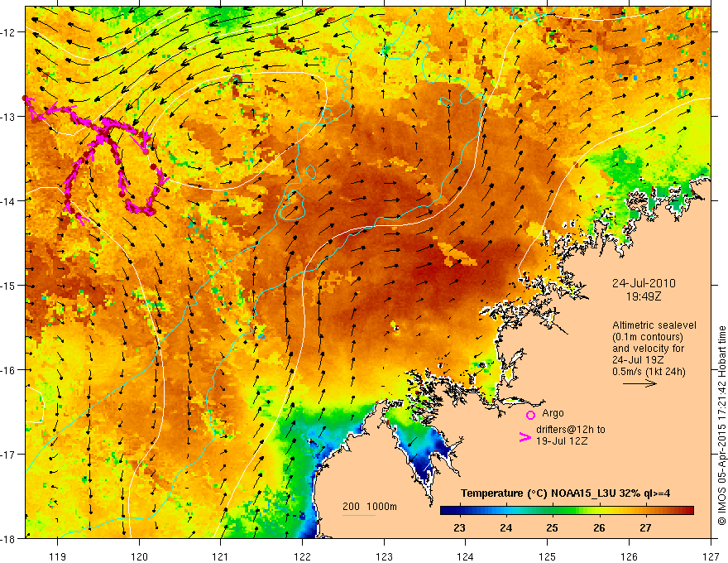Click longitude axis label 121

(221, 556)
